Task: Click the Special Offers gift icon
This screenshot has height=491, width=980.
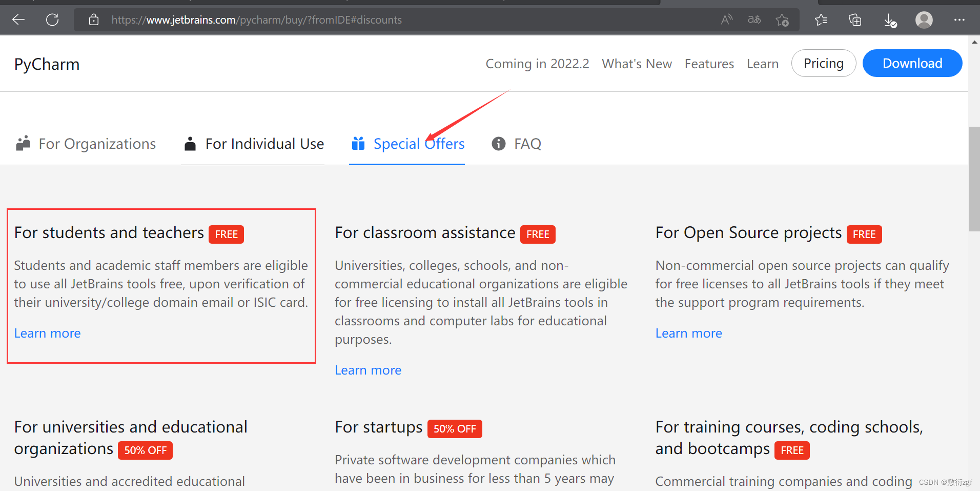Action: [358, 143]
